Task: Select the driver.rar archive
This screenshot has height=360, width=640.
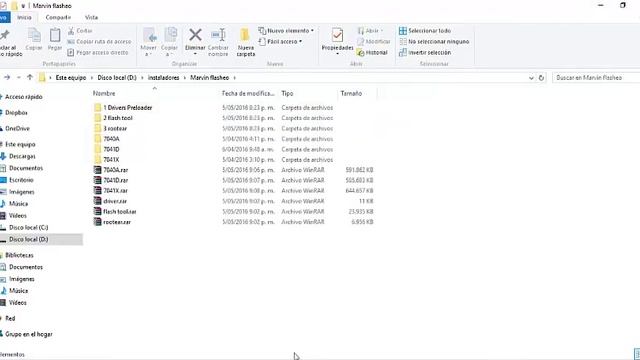Action: (x=115, y=201)
